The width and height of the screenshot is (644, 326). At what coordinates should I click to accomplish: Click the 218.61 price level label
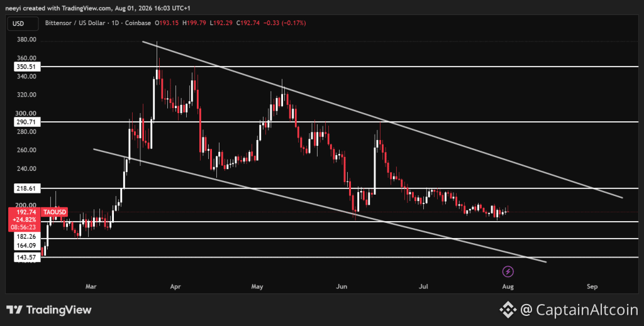(26, 188)
